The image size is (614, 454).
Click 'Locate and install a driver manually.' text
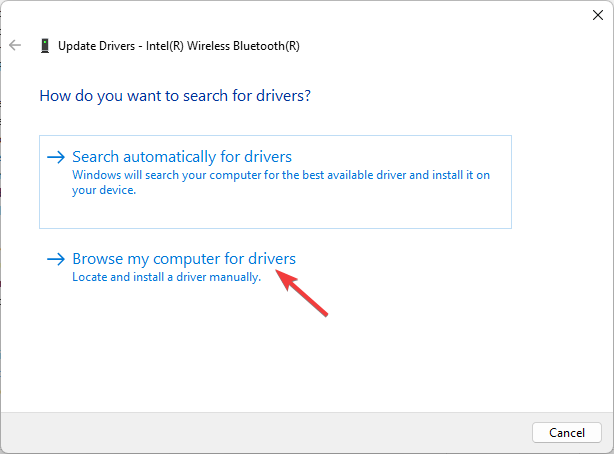[x=166, y=277]
